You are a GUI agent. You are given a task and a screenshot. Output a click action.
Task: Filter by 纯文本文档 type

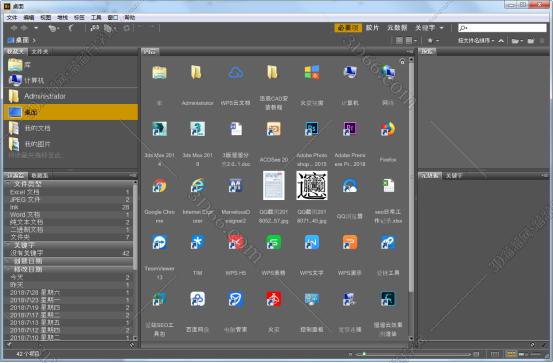coord(69,222)
